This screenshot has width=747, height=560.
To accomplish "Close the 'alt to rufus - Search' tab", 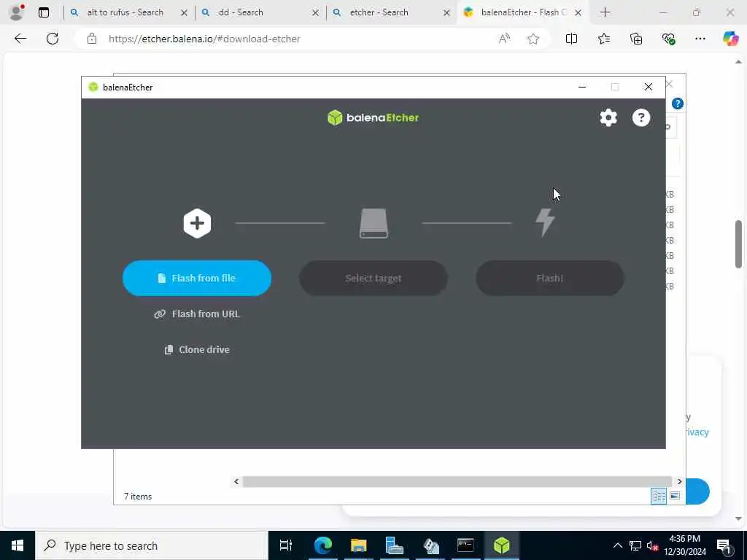I will 184,13.
